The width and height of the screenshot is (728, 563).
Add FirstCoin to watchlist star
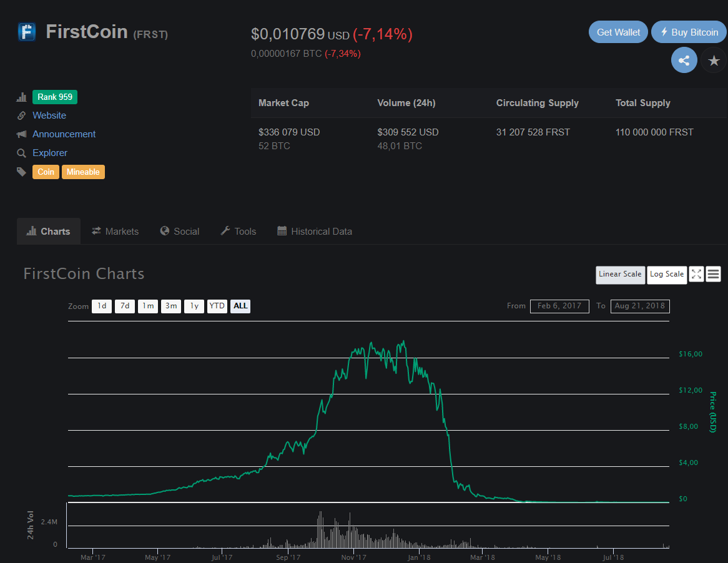pyautogui.click(x=714, y=61)
